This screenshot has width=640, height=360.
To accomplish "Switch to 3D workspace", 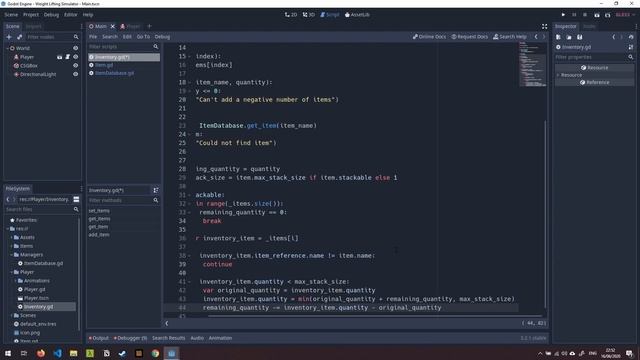I will (x=309, y=15).
